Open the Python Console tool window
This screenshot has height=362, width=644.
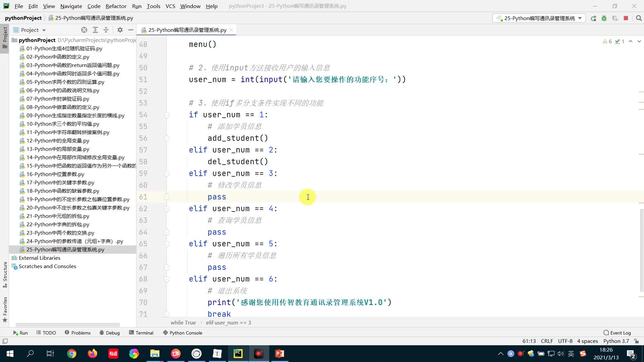(x=182, y=333)
